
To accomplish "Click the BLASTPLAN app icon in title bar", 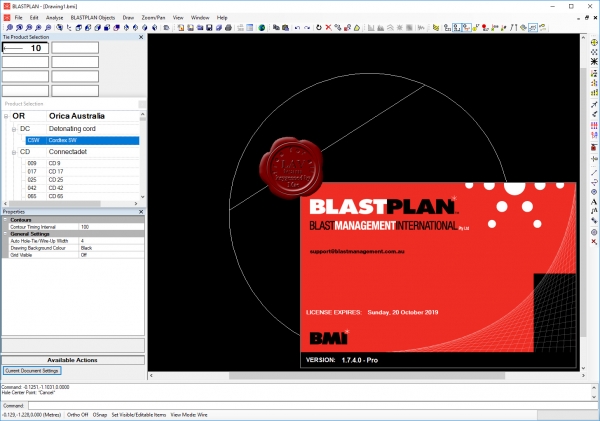I will pyautogui.click(x=7, y=6).
